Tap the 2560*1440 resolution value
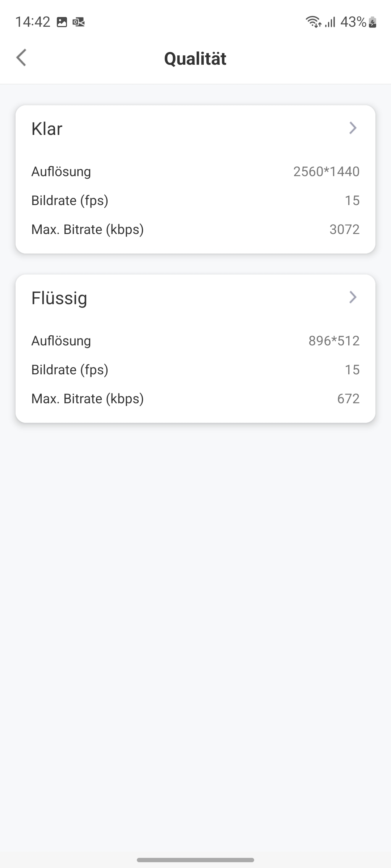391x868 pixels. [x=326, y=171]
